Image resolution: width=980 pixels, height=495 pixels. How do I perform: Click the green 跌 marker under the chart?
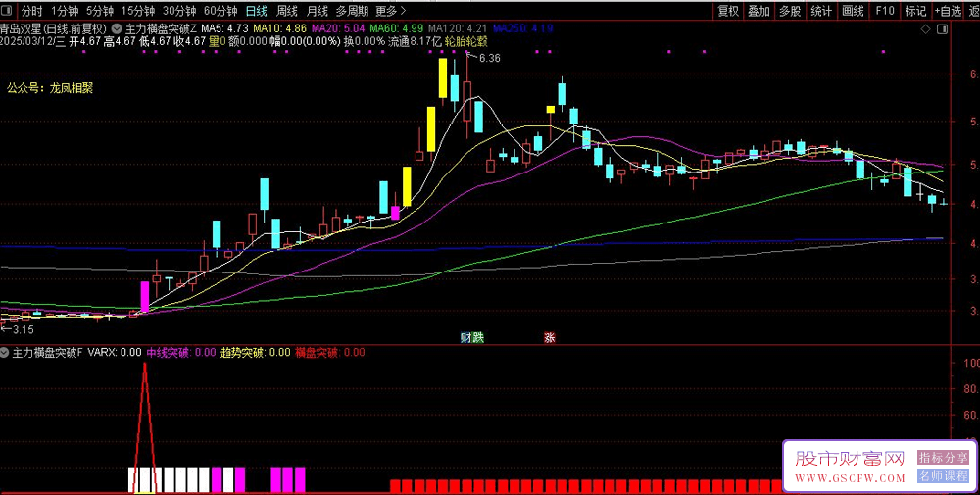[x=478, y=337]
